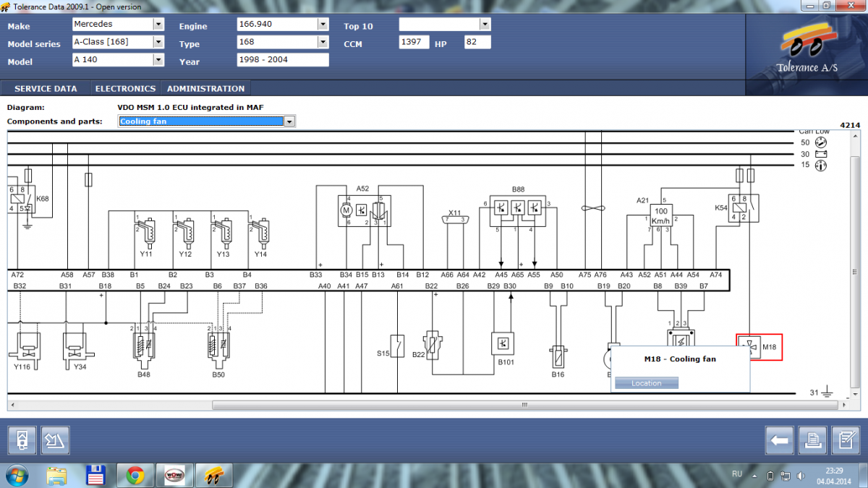Image resolution: width=868 pixels, height=488 pixels.
Task: Click the Tolerance Data taskbar icon
Action: click(213, 476)
